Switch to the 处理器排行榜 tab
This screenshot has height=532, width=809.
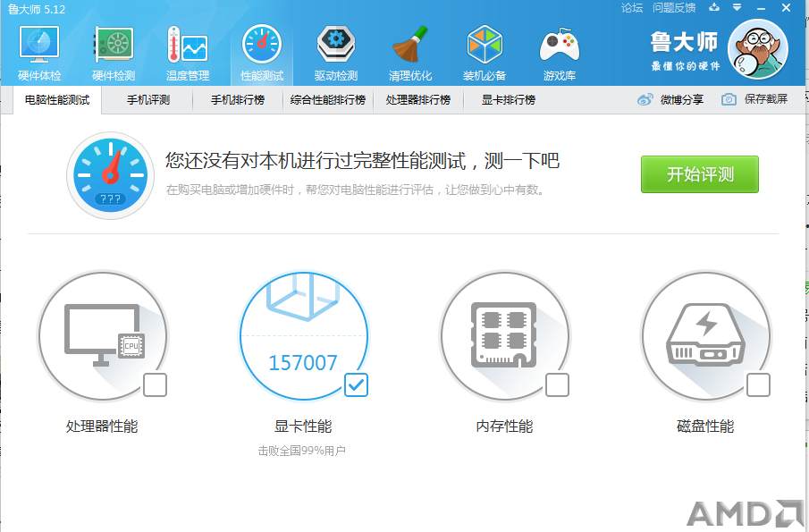pos(418,99)
